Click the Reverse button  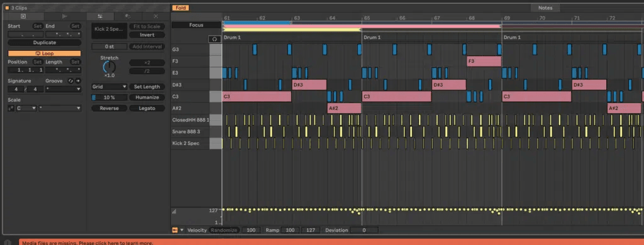pos(109,108)
